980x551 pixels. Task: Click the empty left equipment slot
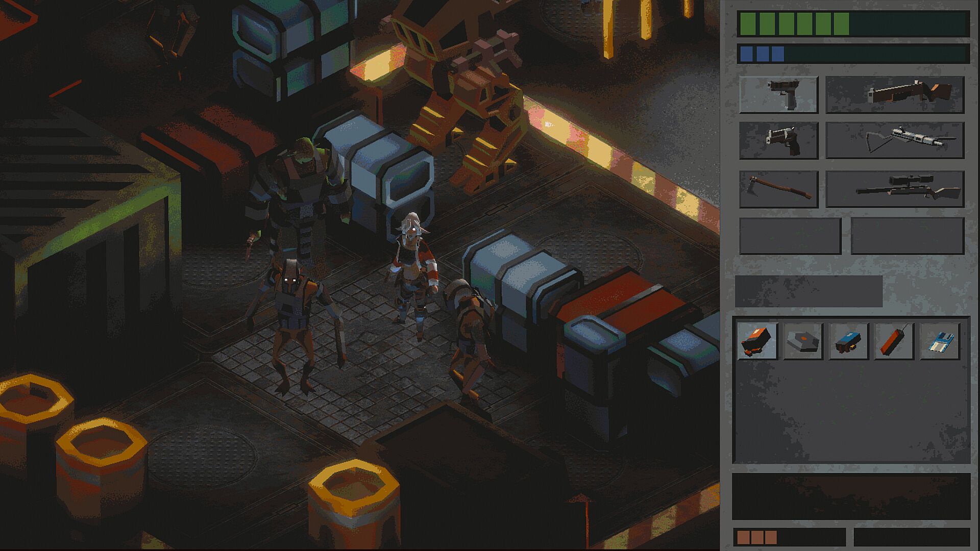point(790,236)
